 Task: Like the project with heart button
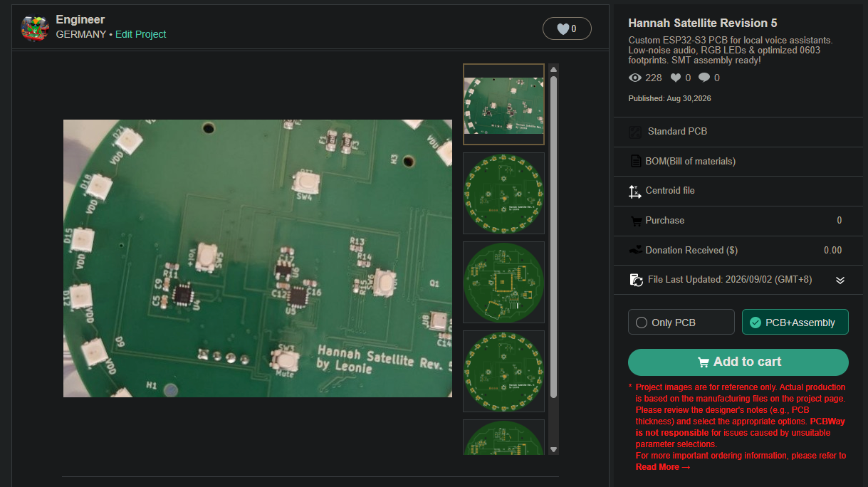(567, 28)
